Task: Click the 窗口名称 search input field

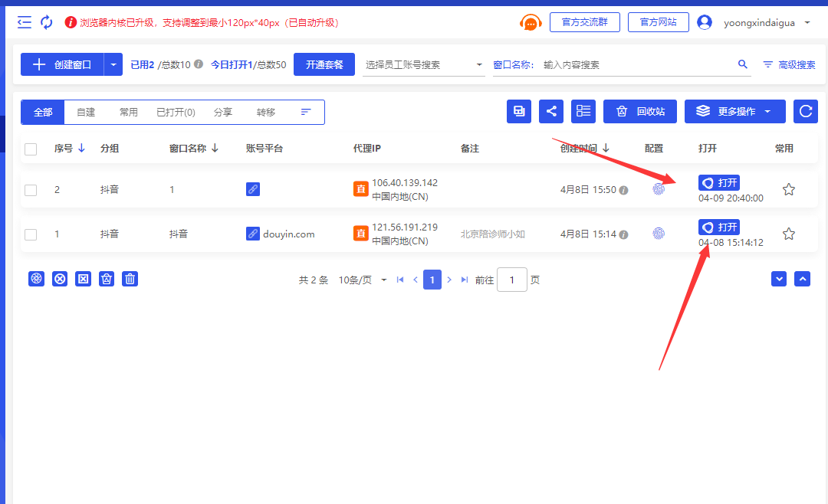Action: coord(636,65)
